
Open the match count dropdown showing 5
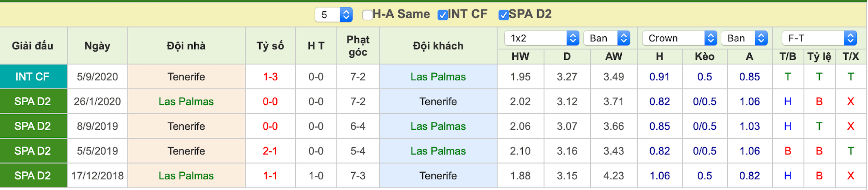click(333, 15)
